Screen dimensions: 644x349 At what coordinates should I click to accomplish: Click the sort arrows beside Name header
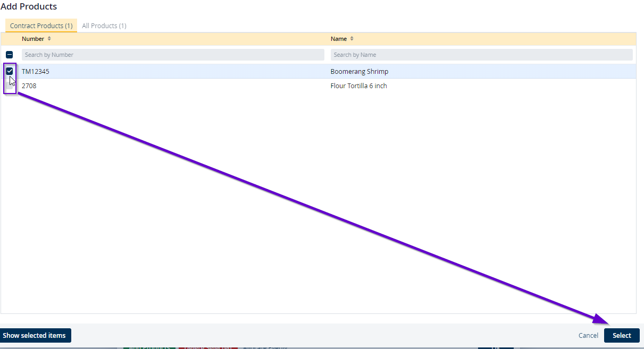pos(352,39)
